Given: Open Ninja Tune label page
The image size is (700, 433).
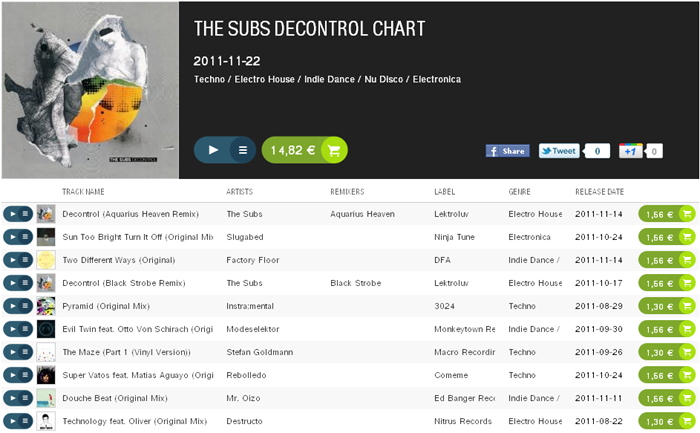Looking at the screenshot, I should 454,237.
